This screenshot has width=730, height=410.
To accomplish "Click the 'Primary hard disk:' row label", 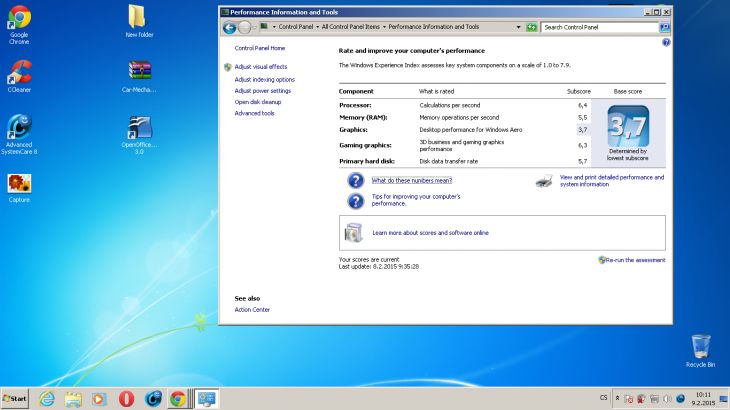I will pos(367,161).
